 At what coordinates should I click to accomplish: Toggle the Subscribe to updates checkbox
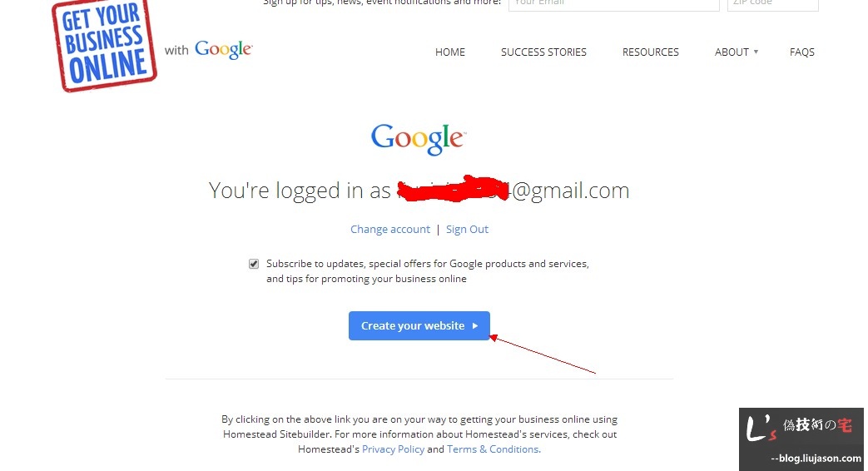pyautogui.click(x=254, y=264)
